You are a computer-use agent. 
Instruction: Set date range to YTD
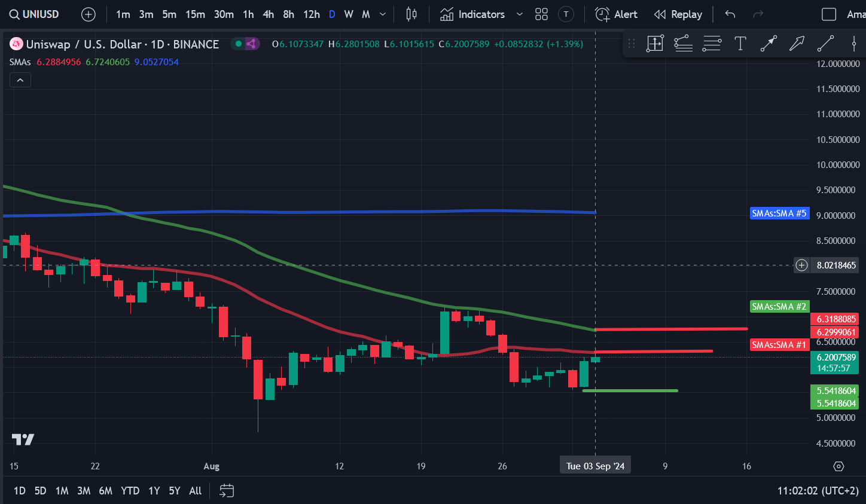tap(130, 491)
